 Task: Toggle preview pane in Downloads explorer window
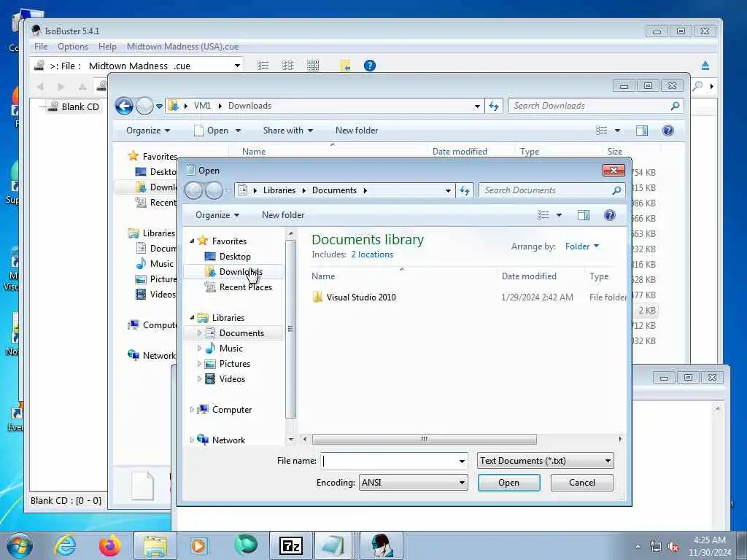[642, 131]
